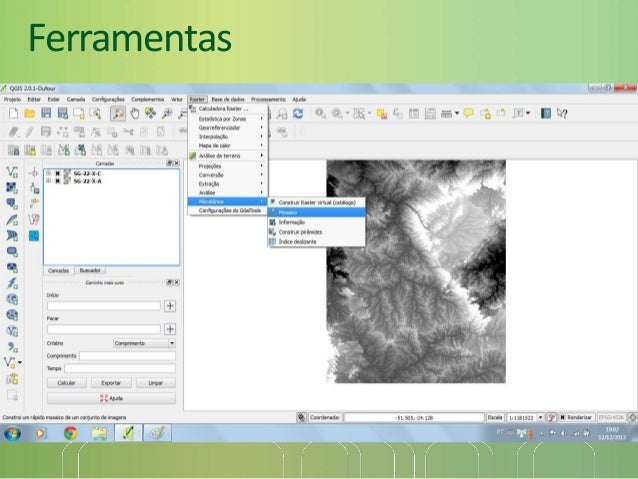Image resolution: width=638 pixels, height=479 pixels.
Task: Choose Informação in Miscelânea submenu
Action: pyautogui.click(x=316, y=222)
